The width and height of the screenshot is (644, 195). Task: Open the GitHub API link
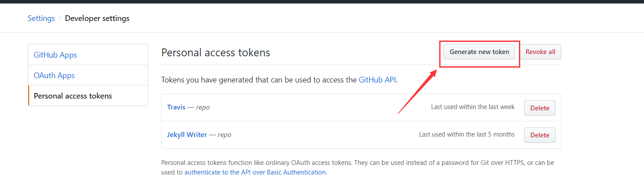[377, 80]
